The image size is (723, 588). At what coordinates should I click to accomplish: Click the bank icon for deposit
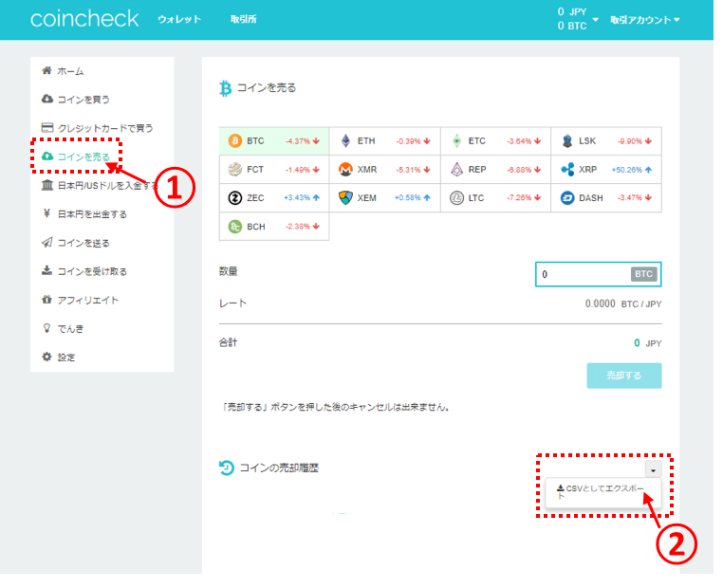tap(47, 185)
